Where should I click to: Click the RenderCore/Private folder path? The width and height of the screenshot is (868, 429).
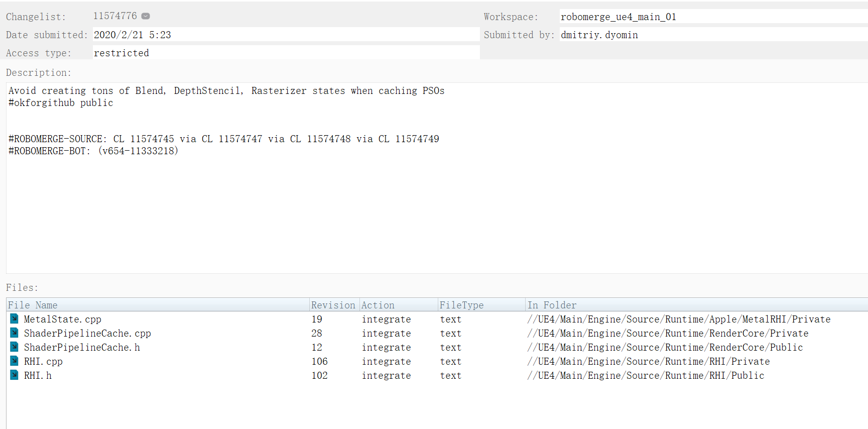[x=668, y=333]
